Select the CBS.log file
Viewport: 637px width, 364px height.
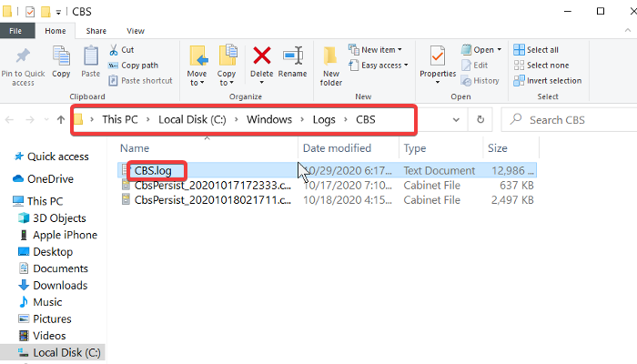click(327, 171)
